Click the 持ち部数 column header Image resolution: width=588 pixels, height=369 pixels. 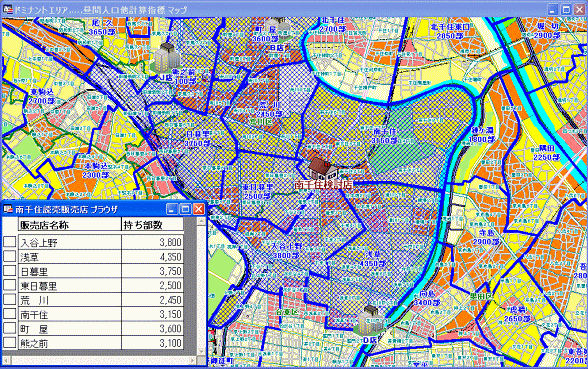152,224
